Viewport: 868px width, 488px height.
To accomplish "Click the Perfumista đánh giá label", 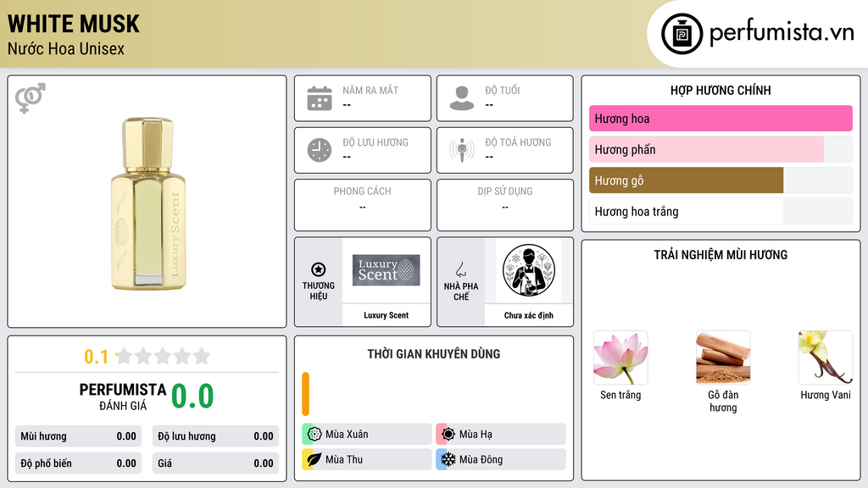I will (x=123, y=396).
